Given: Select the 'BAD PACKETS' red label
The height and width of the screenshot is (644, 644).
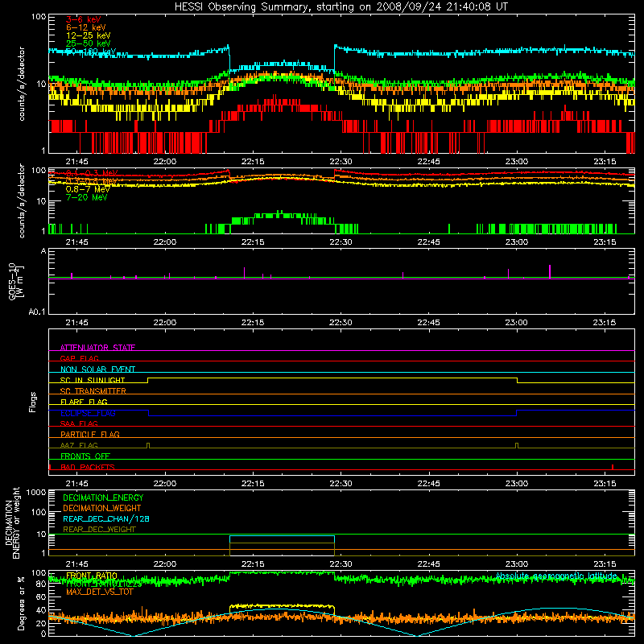Looking at the screenshot, I should [x=88, y=467].
